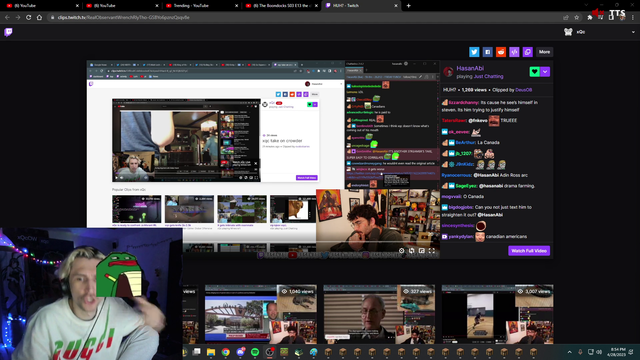The height and width of the screenshot is (360, 640).
Task: Click the microphone tray icon
Action: 580,352
